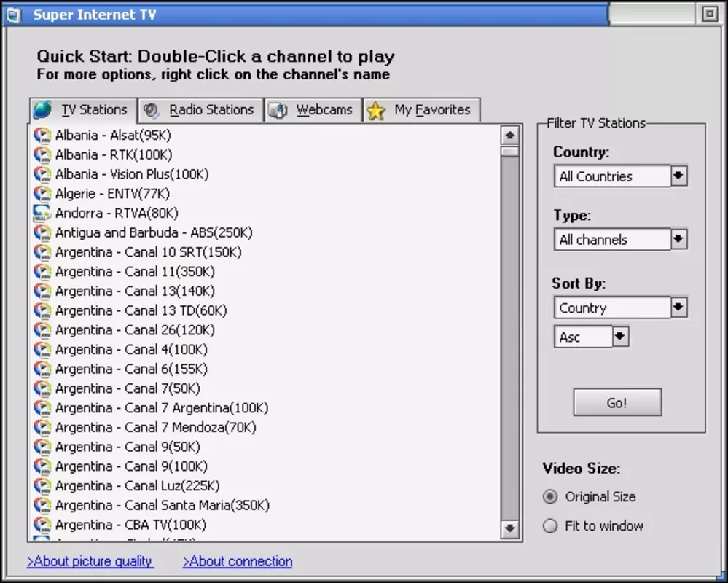Open the Sort By Country dropdown
The width and height of the screenshot is (728, 583).
click(678, 308)
